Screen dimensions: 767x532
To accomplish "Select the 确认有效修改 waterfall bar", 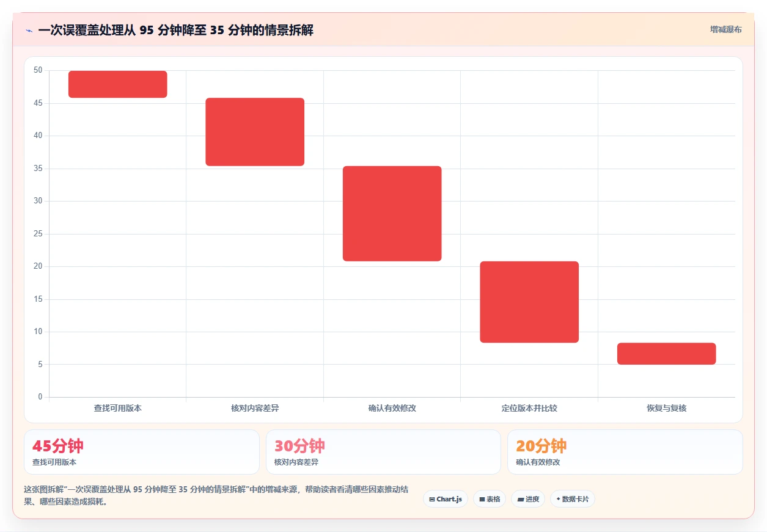I will 392,214.
